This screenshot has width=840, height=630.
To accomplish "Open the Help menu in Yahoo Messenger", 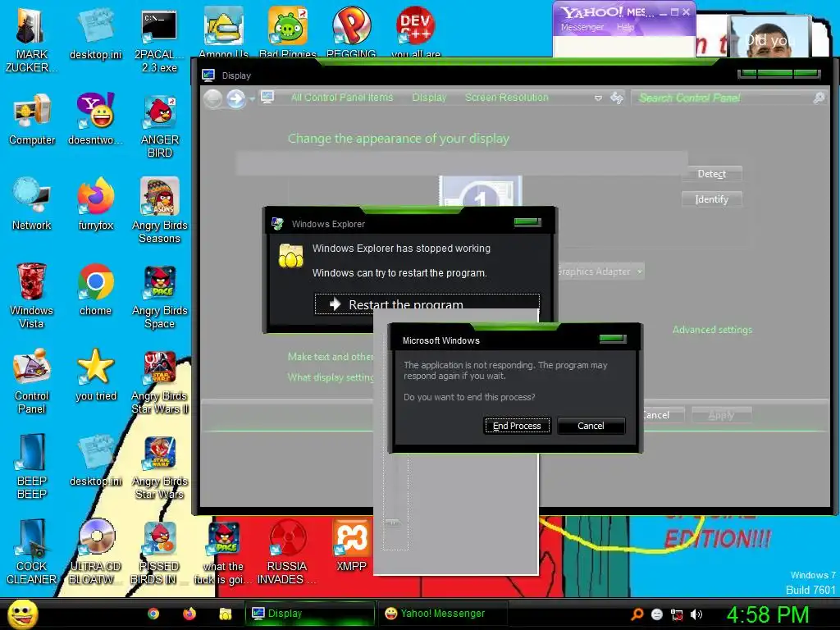I will 624,27.
